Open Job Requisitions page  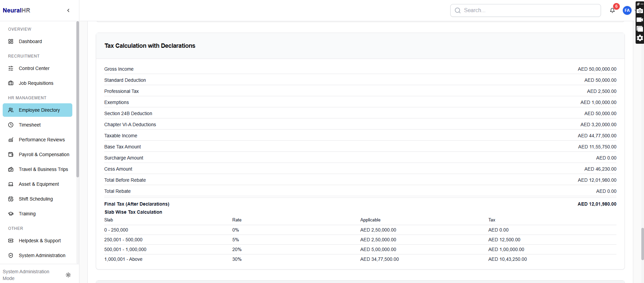click(36, 83)
